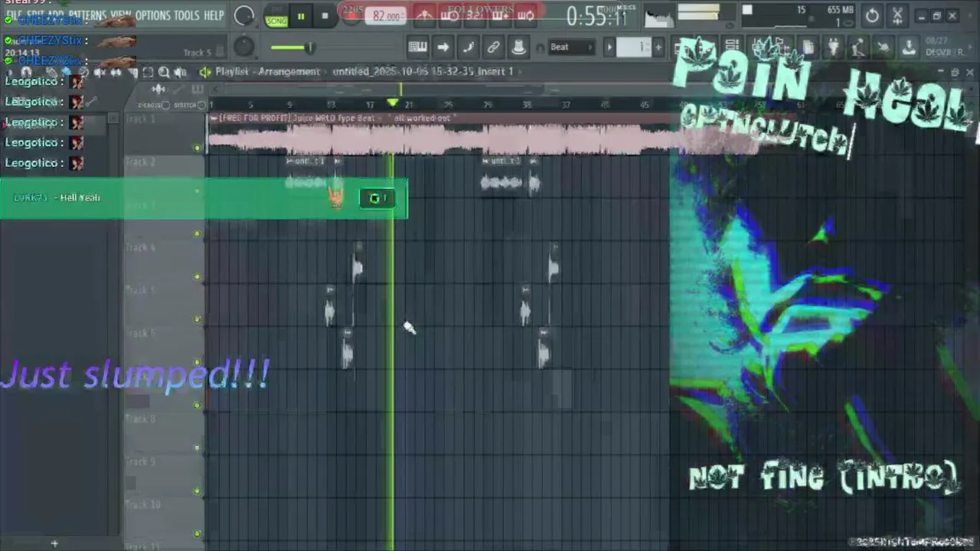This screenshot has width=980, height=551.
Task: Mute Track 1 via its green dot
Action: [x=198, y=148]
